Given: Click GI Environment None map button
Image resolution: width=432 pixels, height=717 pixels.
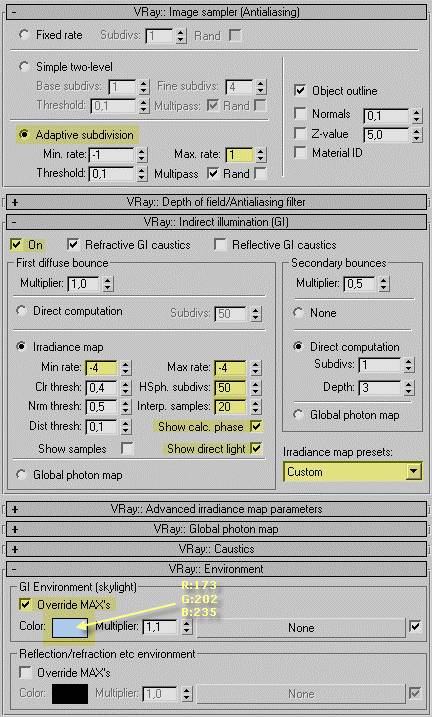Looking at the screenshot, I should pyautogui.click(x=301, y=628).
